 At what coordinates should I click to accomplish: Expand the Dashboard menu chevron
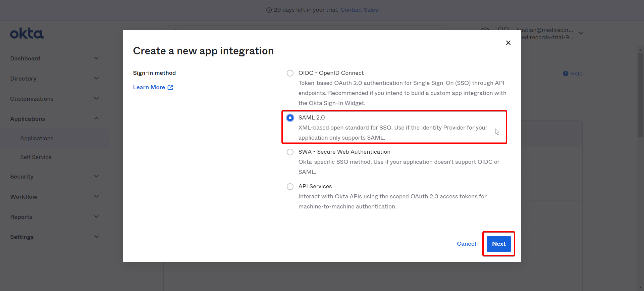tap(97, 58)
